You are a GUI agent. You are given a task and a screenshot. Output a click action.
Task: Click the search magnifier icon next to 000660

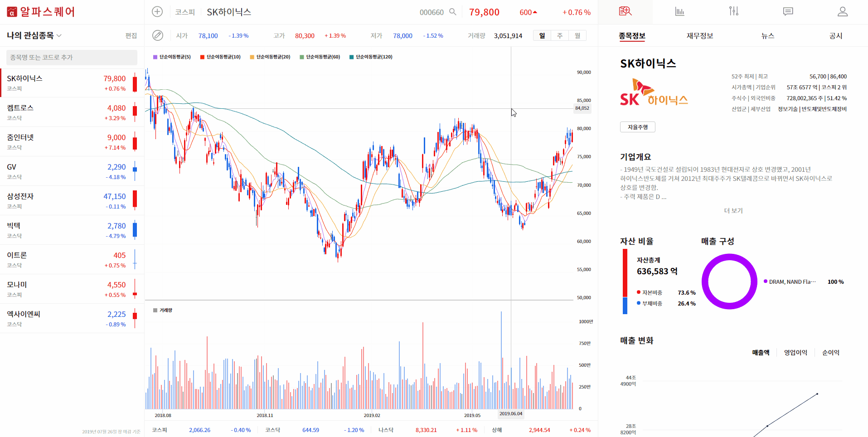(x=452, y=12)
